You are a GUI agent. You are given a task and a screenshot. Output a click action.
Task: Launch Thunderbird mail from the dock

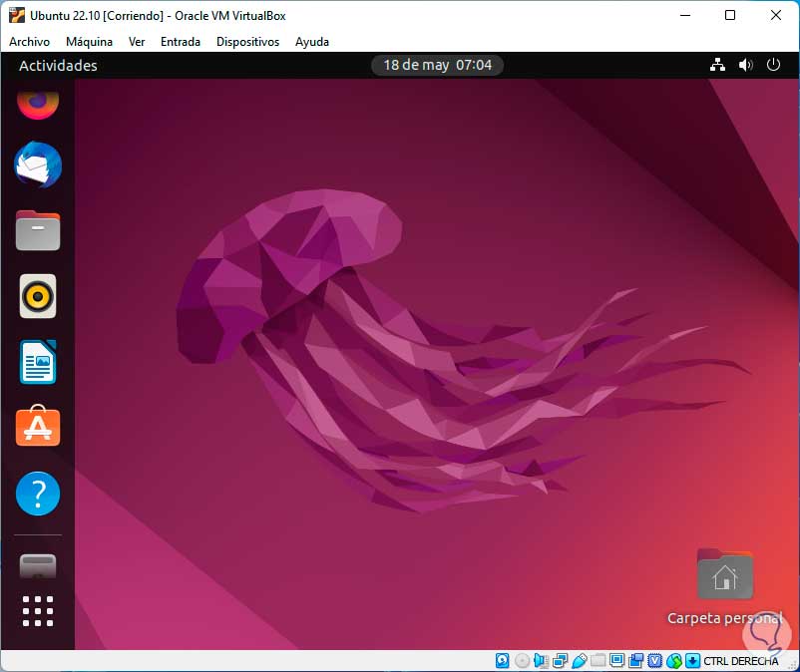[38, 165]
